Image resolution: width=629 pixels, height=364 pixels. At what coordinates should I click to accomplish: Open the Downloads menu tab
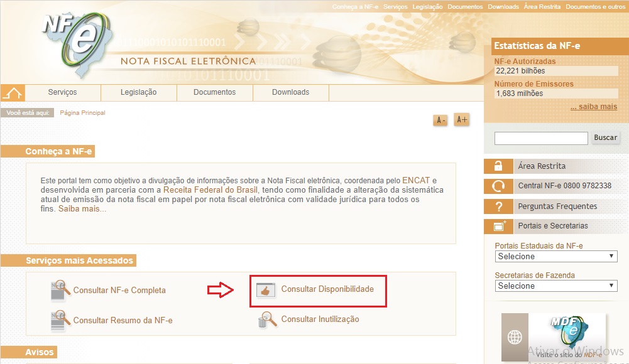[x=290, y=92]
